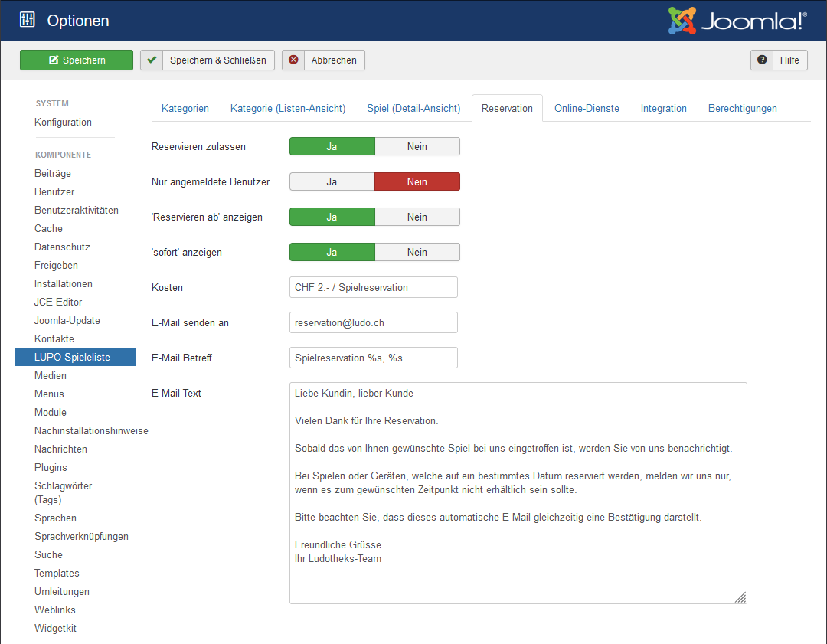Choose Nein for 'Reservieren ab' anzeigen
Image resolution: width=827 pixels, height=644 pixels.
417,217
